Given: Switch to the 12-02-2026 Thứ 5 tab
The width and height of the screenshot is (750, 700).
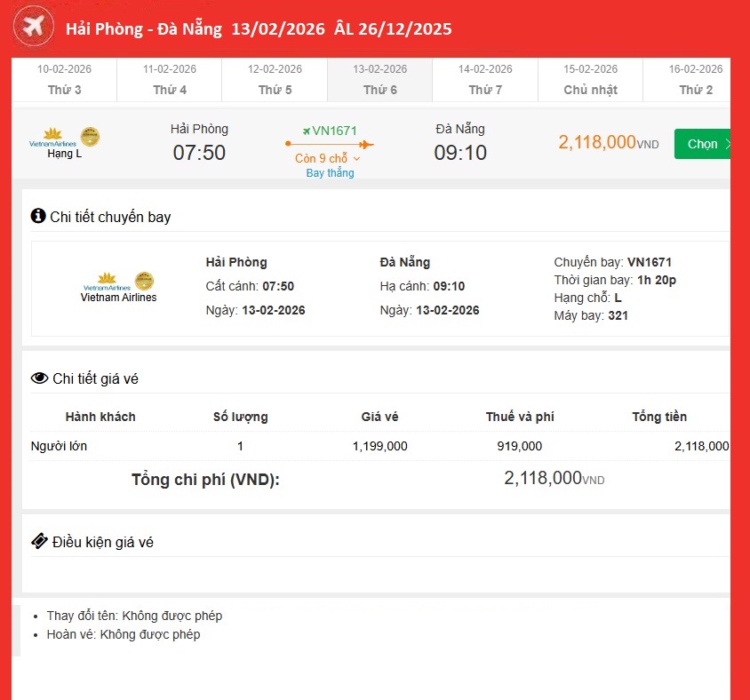Looking at the screenshot, I should click(275, 80).
